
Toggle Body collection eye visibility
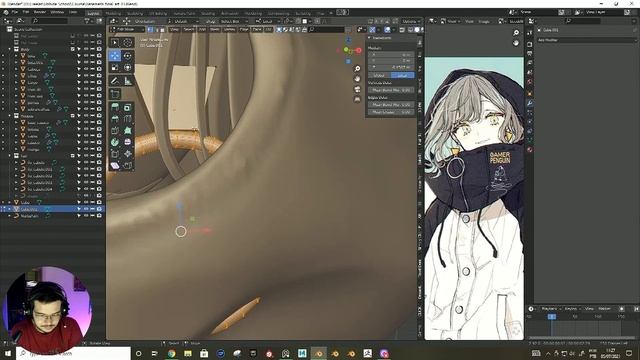click(86, 49)
